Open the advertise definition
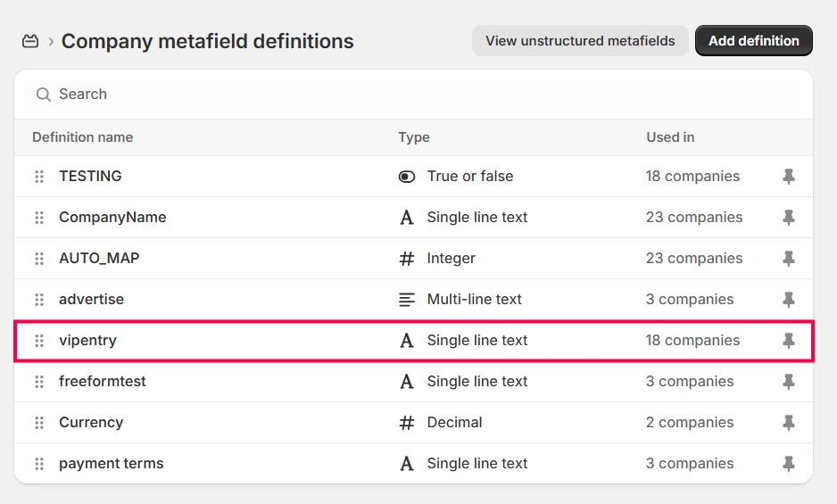Screen dimensions: 837x504 [91, 300]
